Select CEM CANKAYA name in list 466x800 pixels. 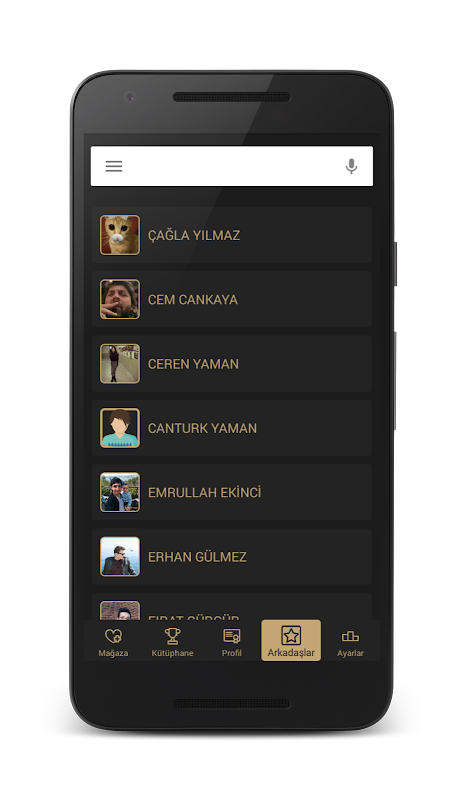[x=193, y=299]
